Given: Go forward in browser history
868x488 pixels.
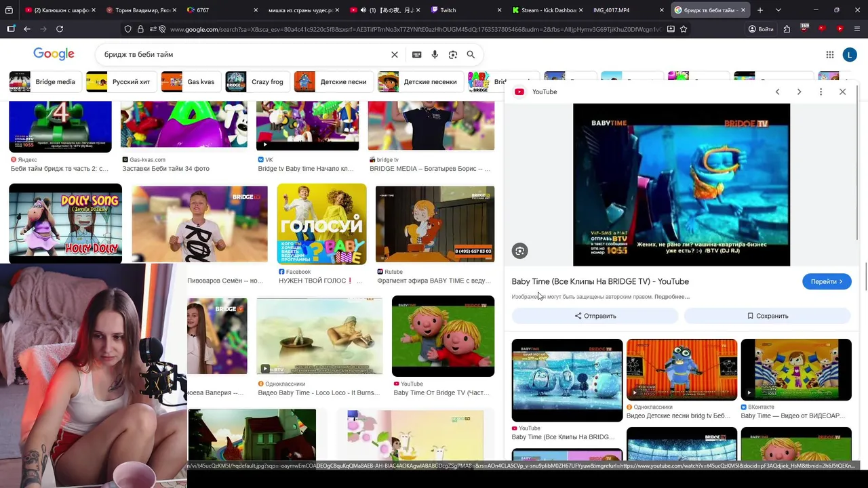Looking at the screenshot, I should tap(43, 29).
